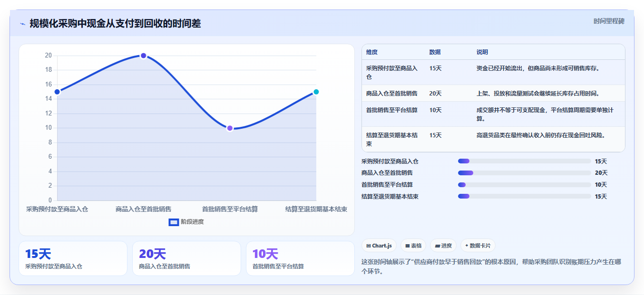
Task: Click the 10天 value beside progress bar
Action: [x=601, y=185]
